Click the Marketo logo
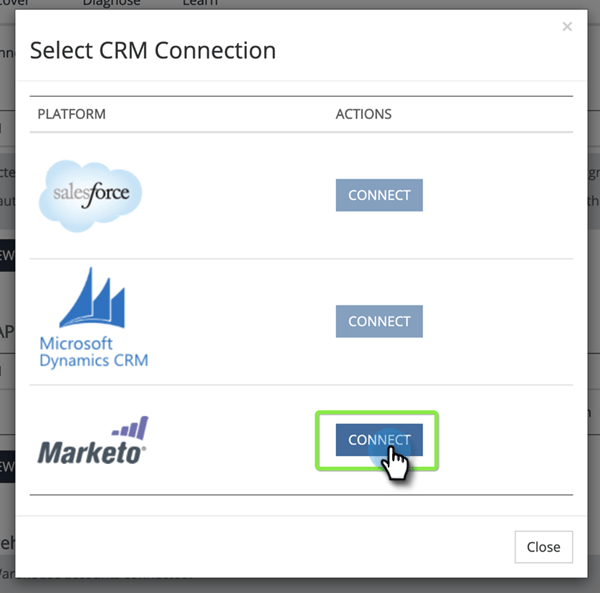 point(93,440)
